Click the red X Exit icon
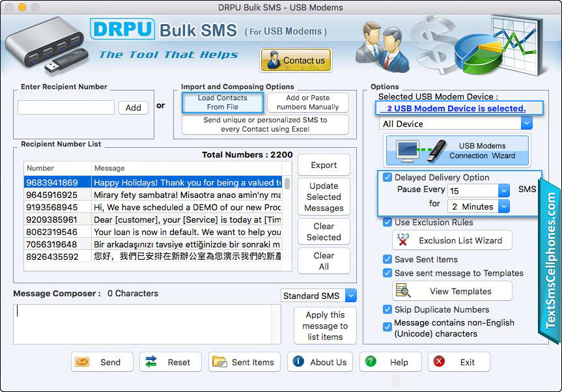The height and width of the screenshot is (392, 562). point(439,361)
